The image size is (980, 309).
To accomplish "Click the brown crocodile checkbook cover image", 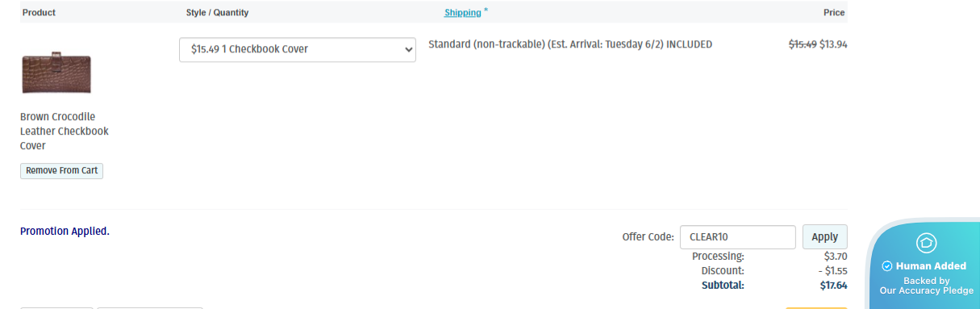I will click(56, 73).
